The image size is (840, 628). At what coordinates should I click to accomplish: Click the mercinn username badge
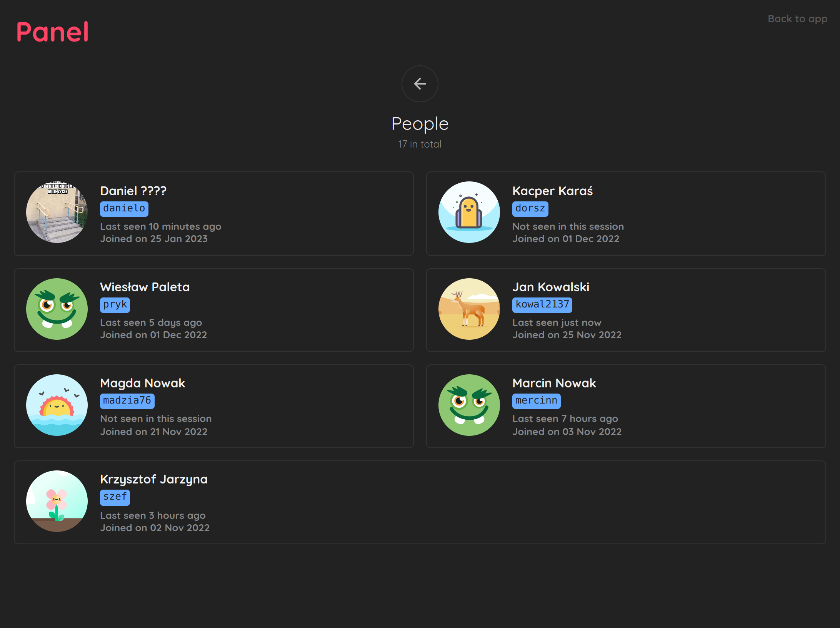(x=536, y=400)
